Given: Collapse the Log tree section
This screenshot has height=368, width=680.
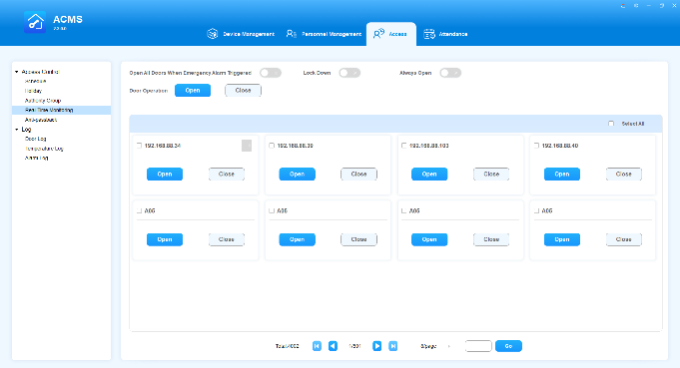Looking at the screenshot, I should (x=16, y=130).
